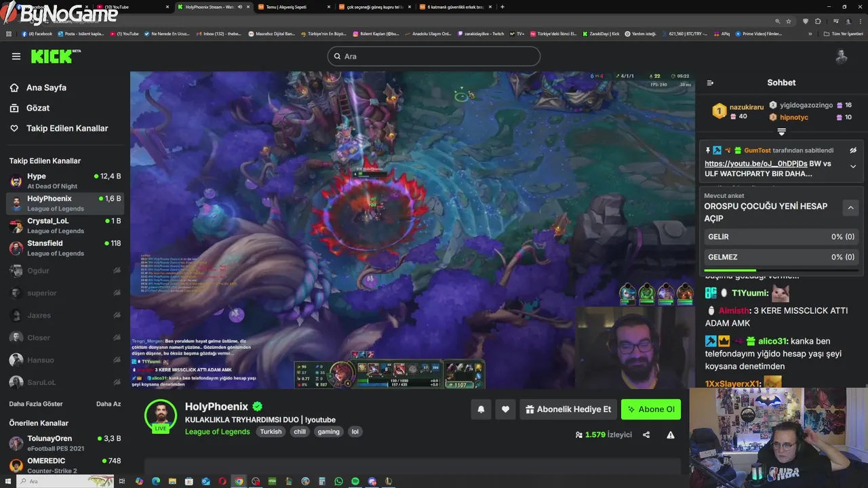The height and width of the screenshot is (488, 868).
Task: Hide the pinned message with the crossed-eye icon
Action: click(x=853, y=150)
